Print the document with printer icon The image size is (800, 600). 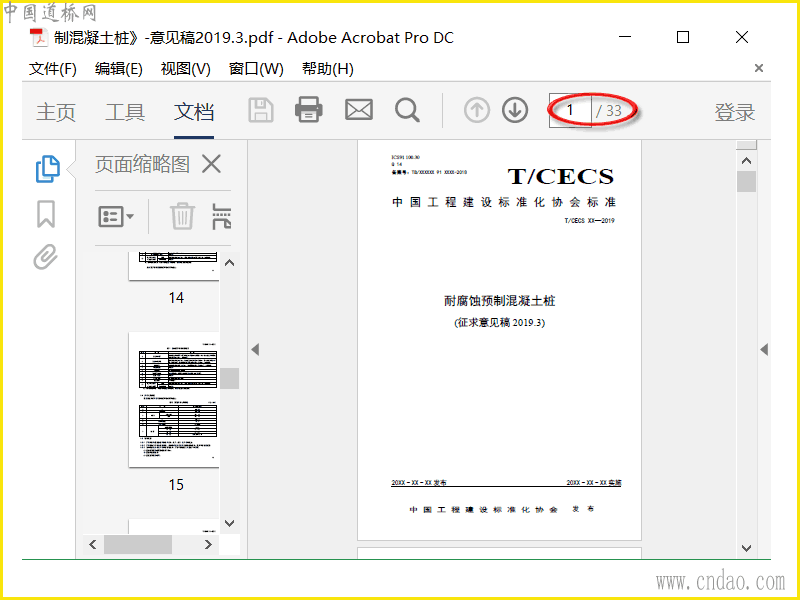click(309, 110)
